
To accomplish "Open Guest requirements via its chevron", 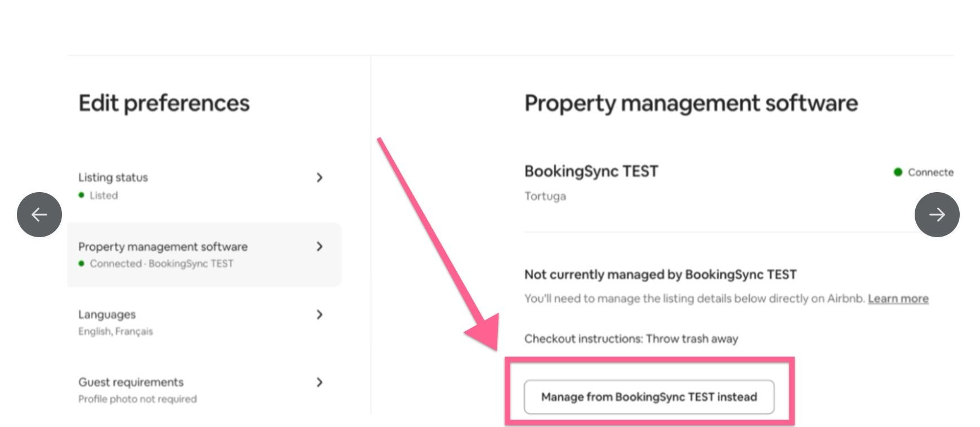I will coord(319,382).
